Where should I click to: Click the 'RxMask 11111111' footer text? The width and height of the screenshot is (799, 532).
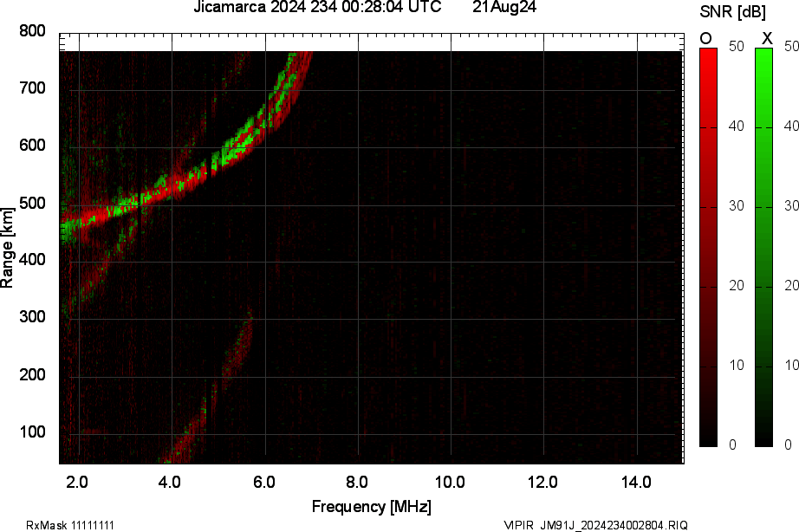pos(70,525)
